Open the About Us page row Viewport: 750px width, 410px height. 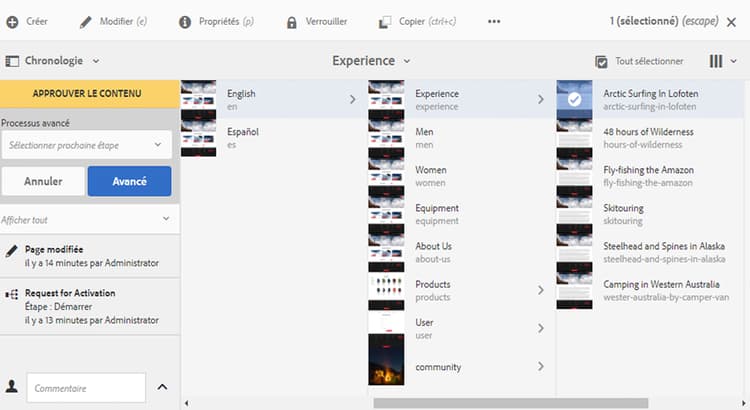click(462, 252)
